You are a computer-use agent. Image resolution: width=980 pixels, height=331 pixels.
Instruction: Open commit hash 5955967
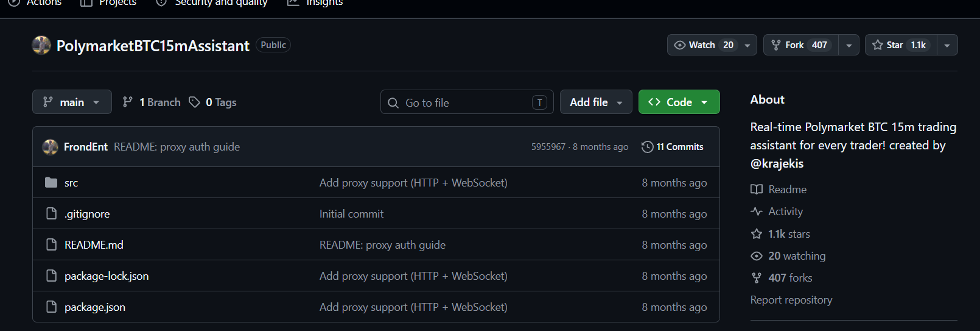pyautogui.click(x=548, y=147)
